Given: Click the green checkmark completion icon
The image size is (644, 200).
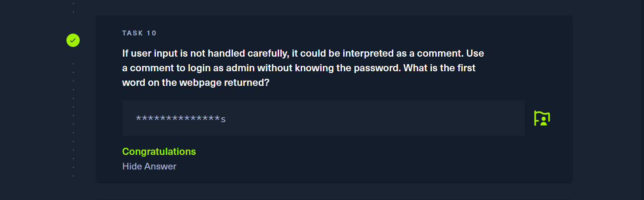Looking at the screenshot, I should [x=73, y=40].
